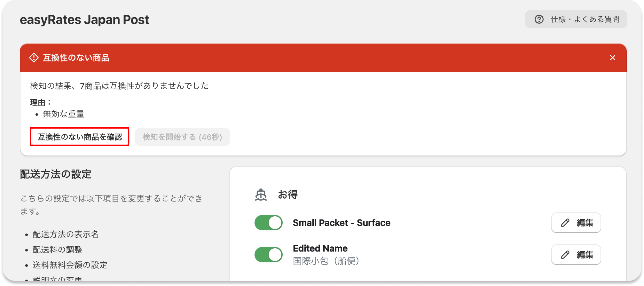Image resolution: width=644 pixels, height=286 pixels.
Task: Click the 編集 button for Edited Name
Action: (x=576, y=255)
